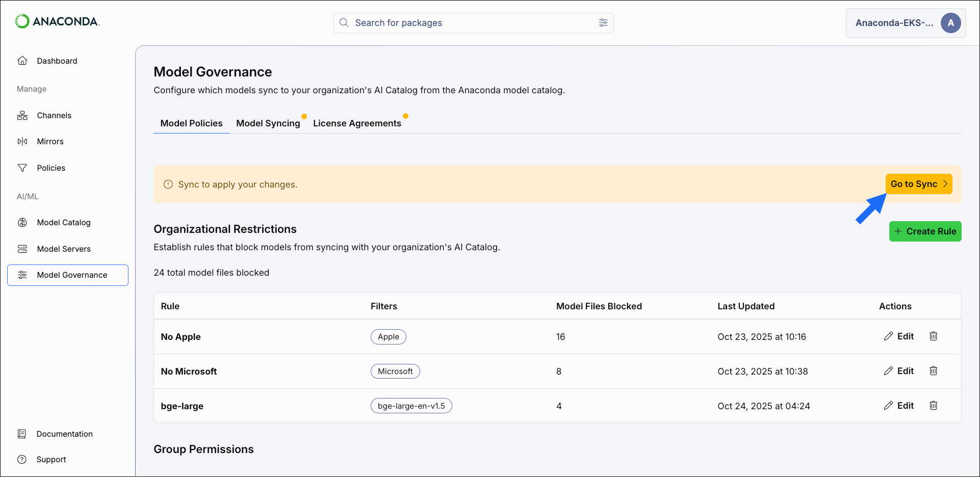
Task: Open Dashboard from the sidebar
Action: (57, 61)
